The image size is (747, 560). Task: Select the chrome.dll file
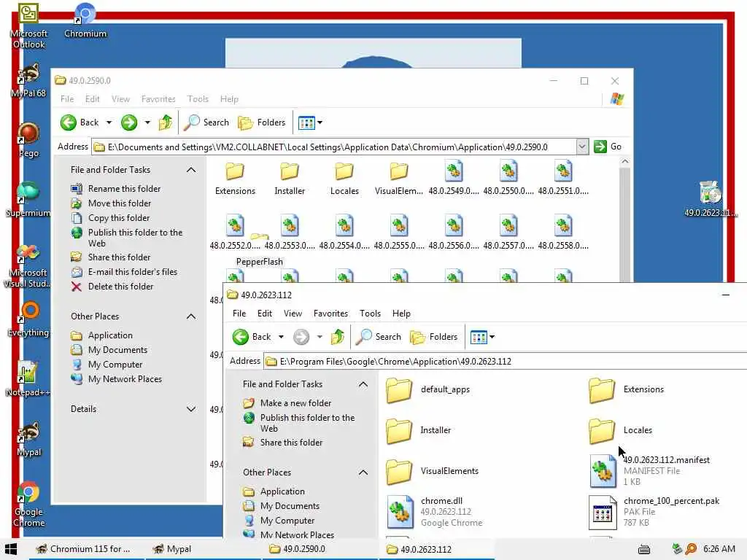coord(435,511)
